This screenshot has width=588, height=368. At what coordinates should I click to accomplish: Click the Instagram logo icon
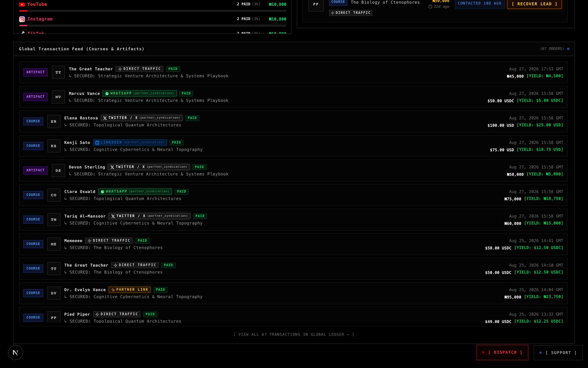22,19
